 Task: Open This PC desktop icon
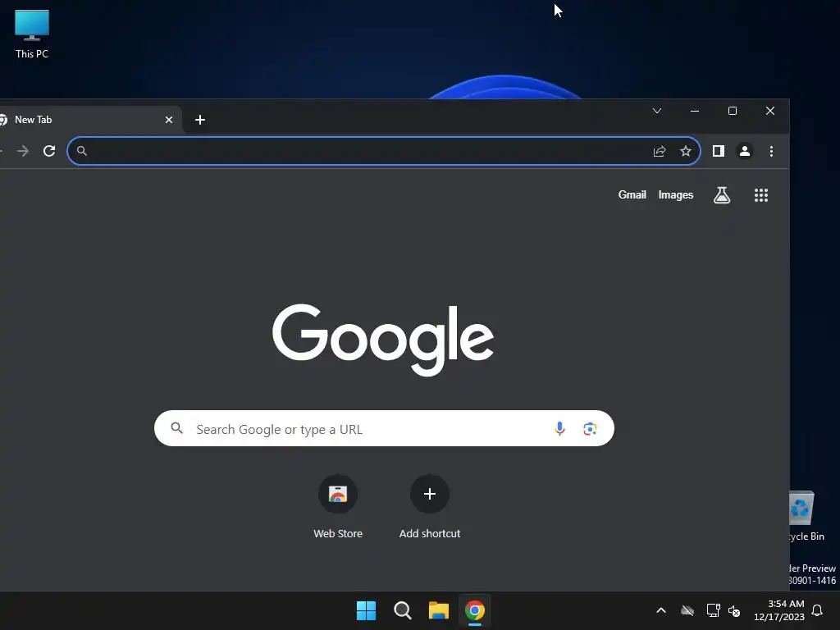pyautogui.click(x=32, y=34)
